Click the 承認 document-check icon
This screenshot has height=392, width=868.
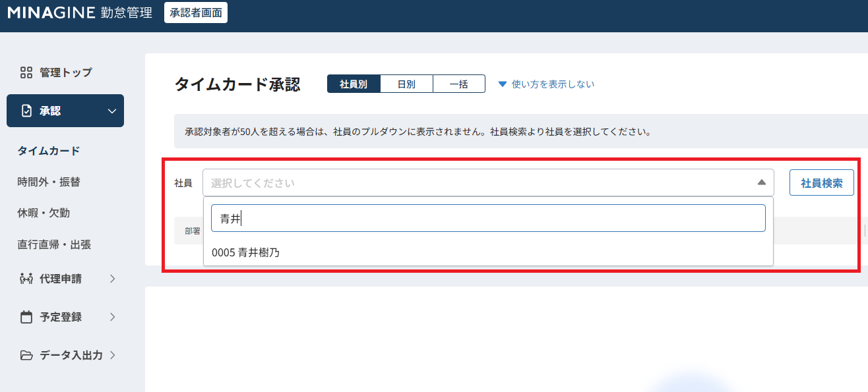pyautogui.click(x=26, y=111)
